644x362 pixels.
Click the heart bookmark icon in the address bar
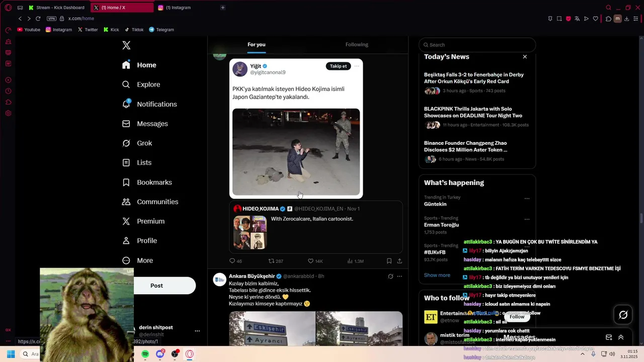[595, 19]
